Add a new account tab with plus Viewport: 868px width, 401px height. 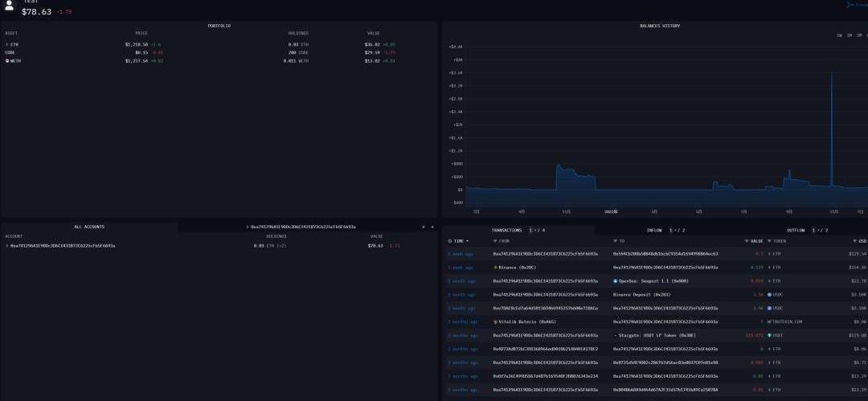tap(432, 227)
